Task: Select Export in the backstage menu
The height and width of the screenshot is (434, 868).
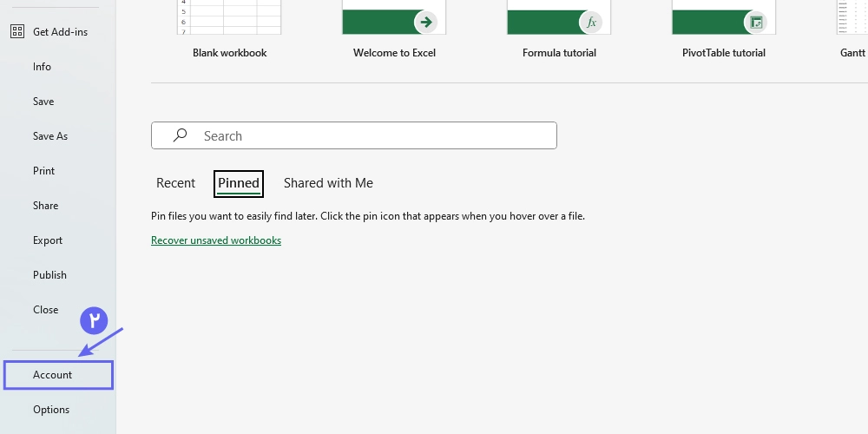Action: pyautogui.click(x=48, y=240)
